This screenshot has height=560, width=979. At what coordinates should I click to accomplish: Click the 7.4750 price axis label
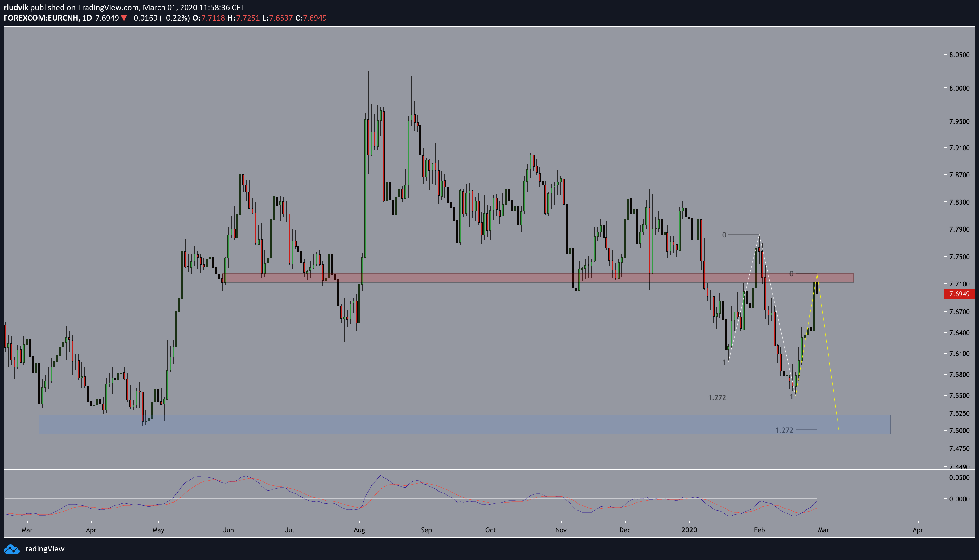pyautogui.click(x=959, y=448)
